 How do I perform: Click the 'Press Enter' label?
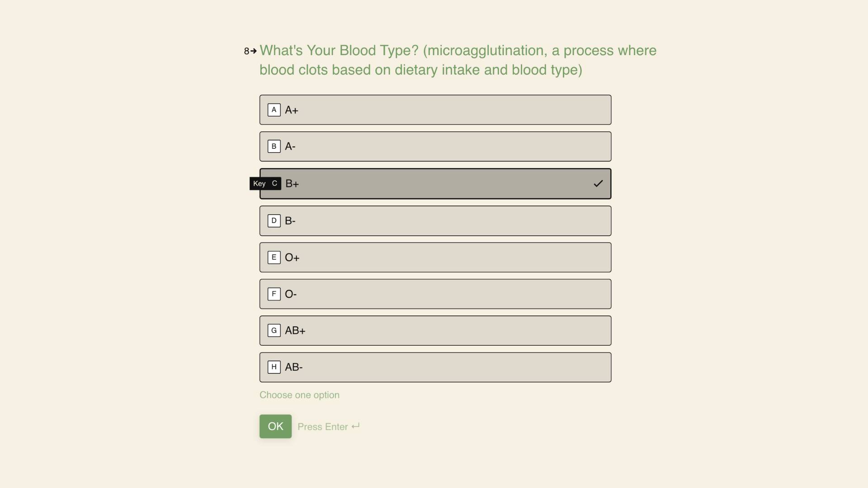coord(322,426)
